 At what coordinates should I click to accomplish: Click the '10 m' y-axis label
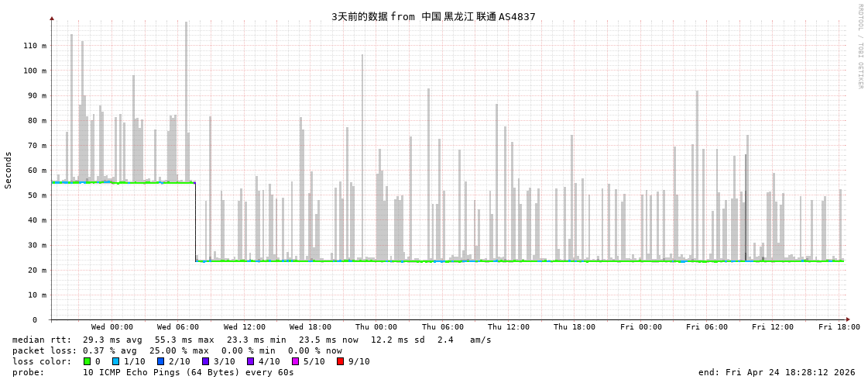point(38,295)
